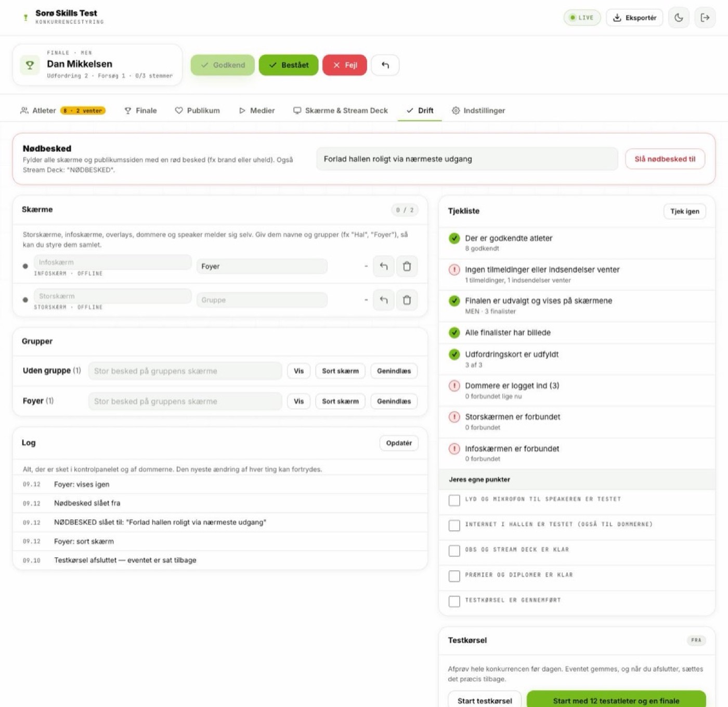The image size is (728, 707).
Task: Click the green check for Alle finalister har billede
Action: pos(454,333)
